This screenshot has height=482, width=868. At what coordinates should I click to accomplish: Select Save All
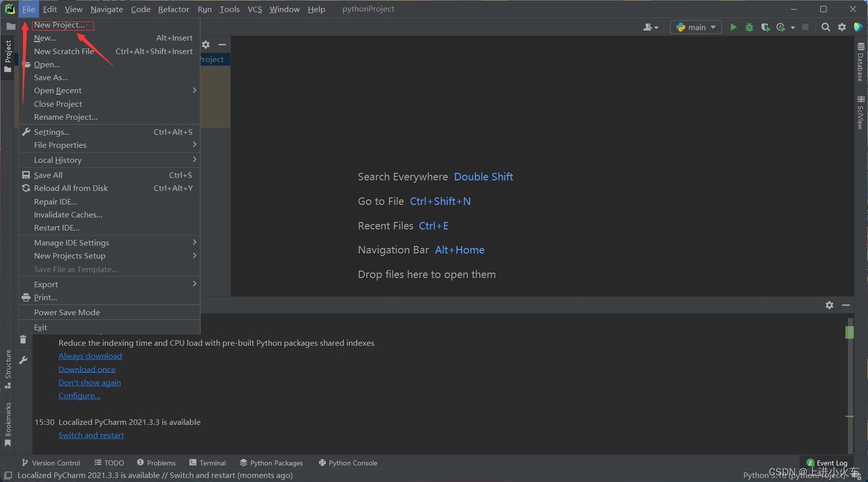109,175
